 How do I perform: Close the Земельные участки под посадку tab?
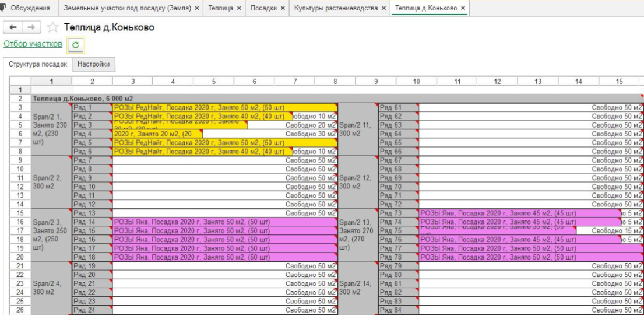click(x=197, y=8)
